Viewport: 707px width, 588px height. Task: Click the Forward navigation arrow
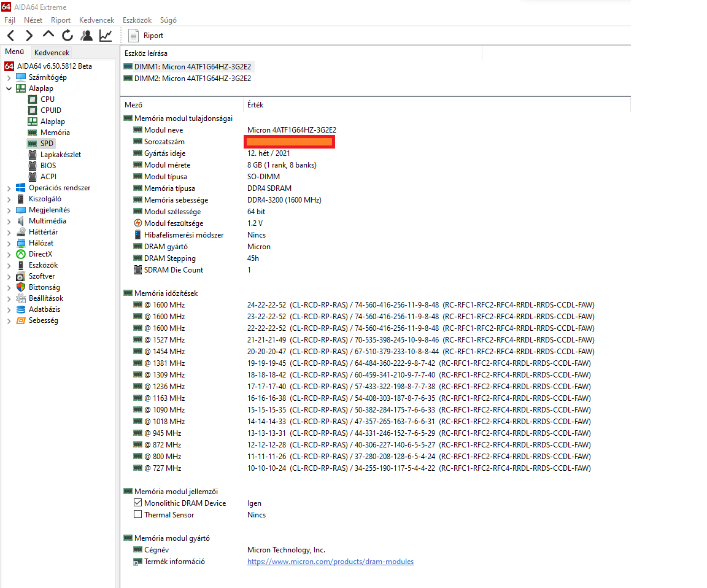coord(29,36)
